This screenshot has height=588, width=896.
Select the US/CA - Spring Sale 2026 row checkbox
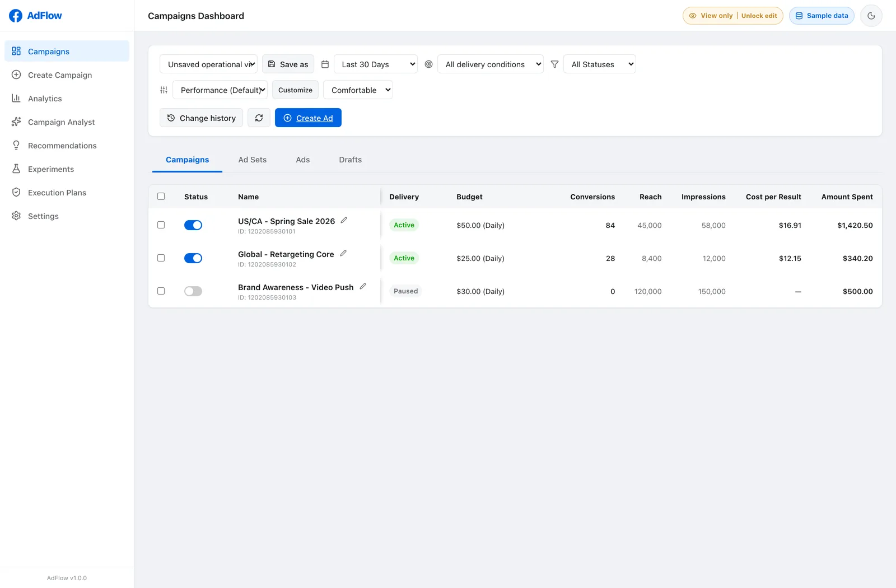[x=161, y=225]
